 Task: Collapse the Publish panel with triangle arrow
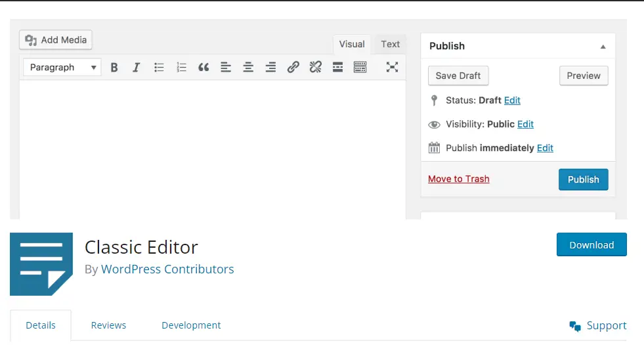(x=603, y=47)
